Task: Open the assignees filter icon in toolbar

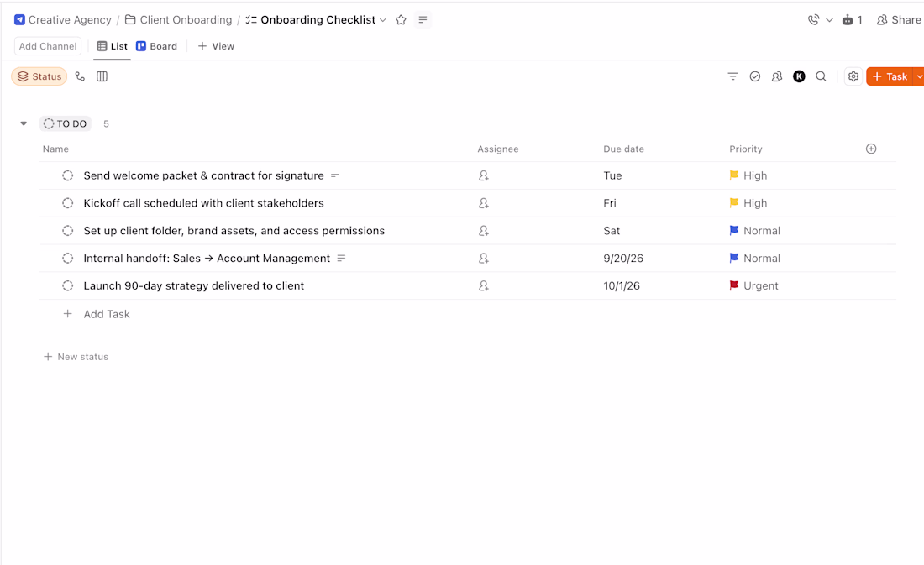Action: [777, 76]
